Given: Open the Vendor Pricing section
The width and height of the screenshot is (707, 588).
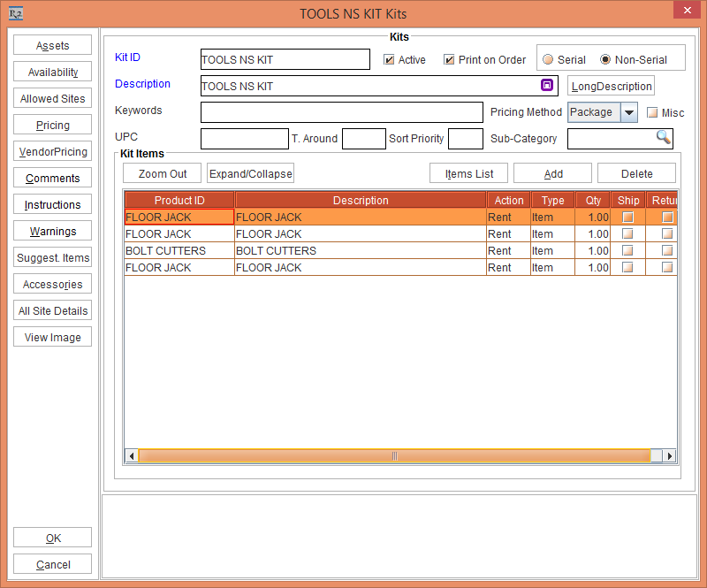Looking at the screenshot, I should pos(53,152).
